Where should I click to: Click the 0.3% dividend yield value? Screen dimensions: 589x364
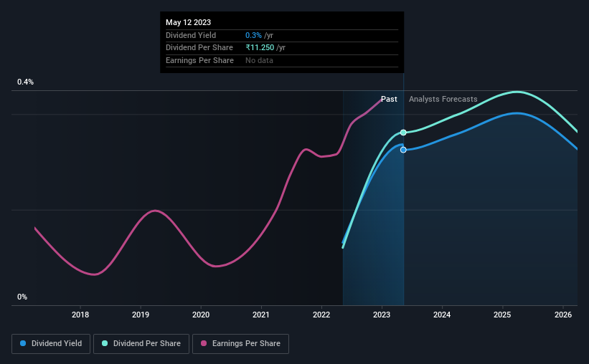tap(253, 35)
